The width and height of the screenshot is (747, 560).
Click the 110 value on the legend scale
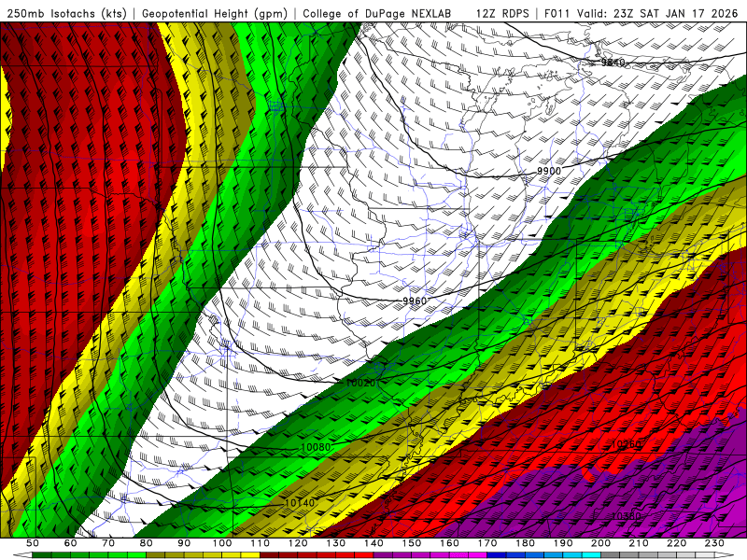pos(260,543)
